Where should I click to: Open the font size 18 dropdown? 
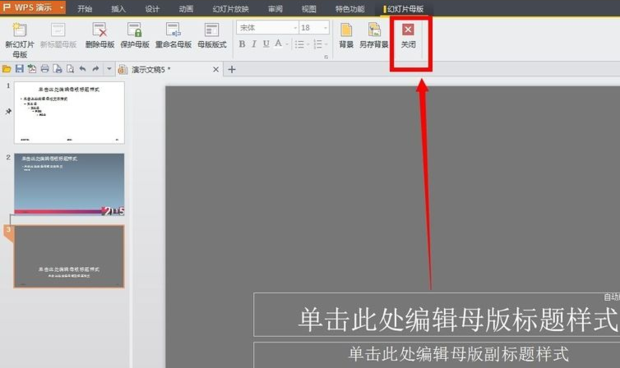[325, 28]
